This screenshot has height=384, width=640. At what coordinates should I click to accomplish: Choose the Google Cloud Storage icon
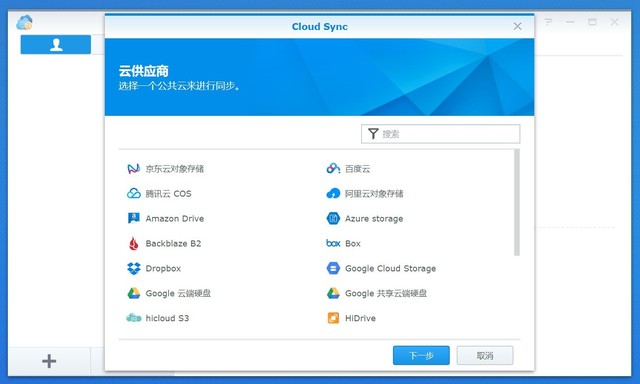tap(333, 268)
